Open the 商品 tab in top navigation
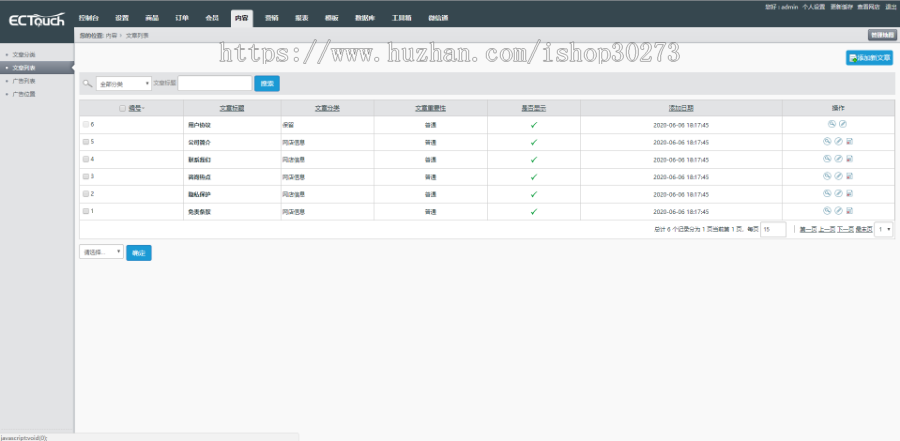Viewport: 900px width, 441px height. pos(151,18)
